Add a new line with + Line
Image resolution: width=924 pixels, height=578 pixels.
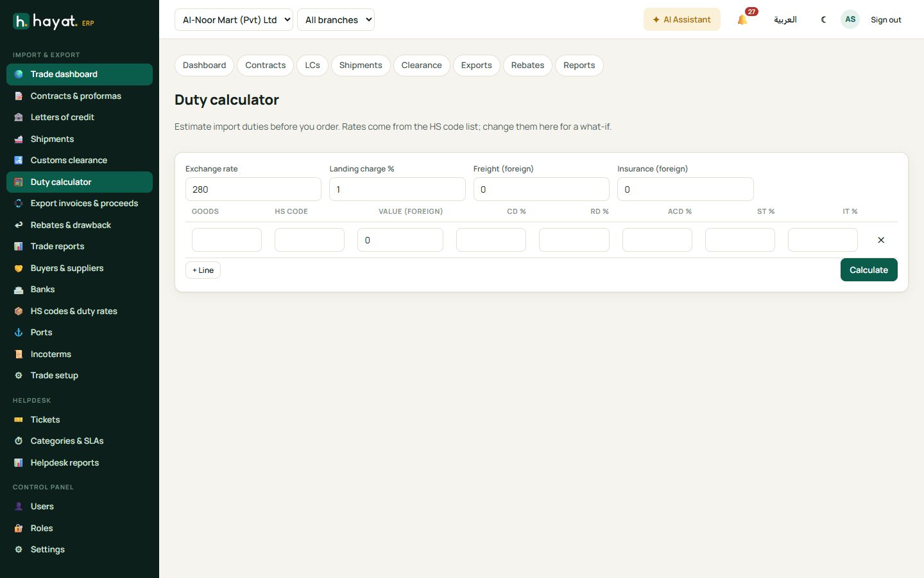[203, 270]
